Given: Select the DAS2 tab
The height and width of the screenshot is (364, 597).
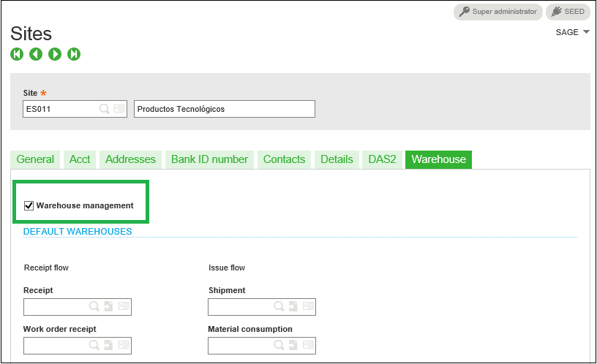Looking at the screenshot, I should click(382, 159).
